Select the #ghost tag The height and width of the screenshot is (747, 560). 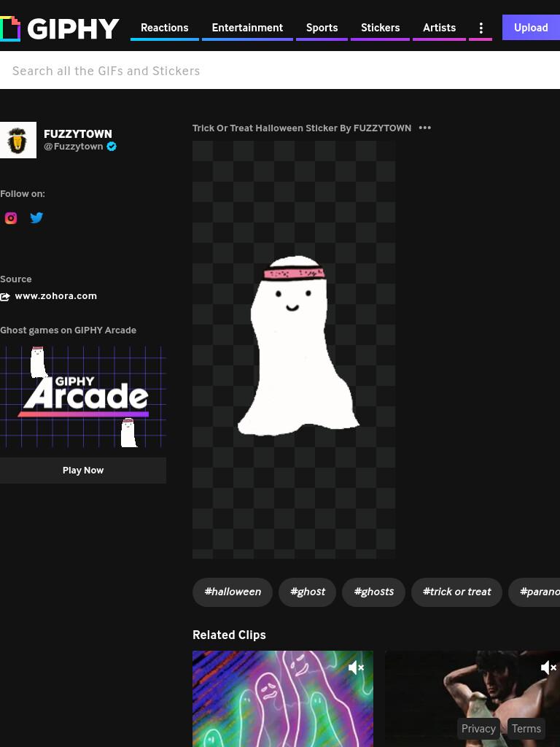(307, 592)
